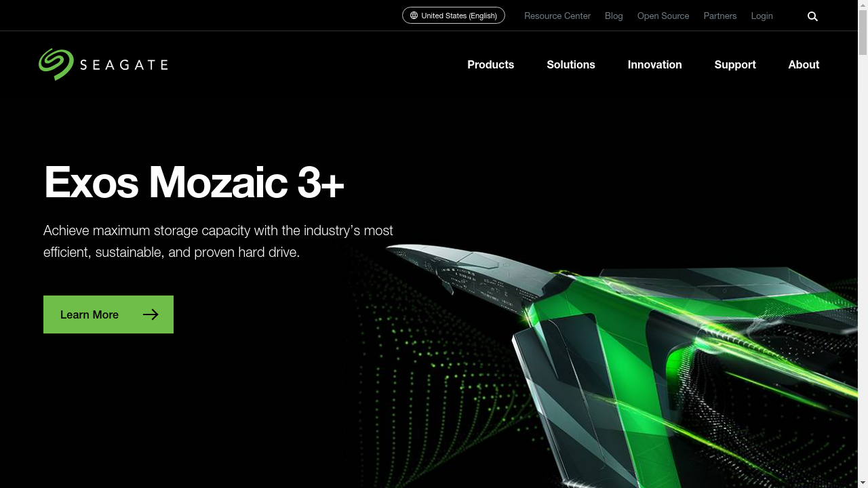Navigate to the Partners page
Viewport: 868px width, 488px height.
coord(720,16)
